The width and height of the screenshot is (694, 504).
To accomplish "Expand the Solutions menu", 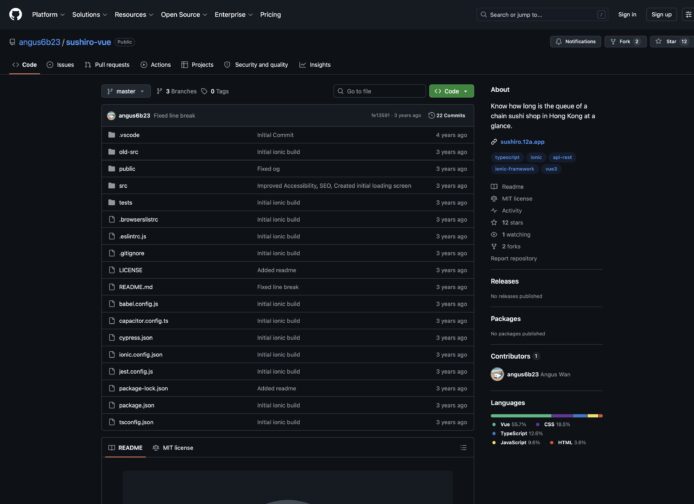I will [89, 15].
